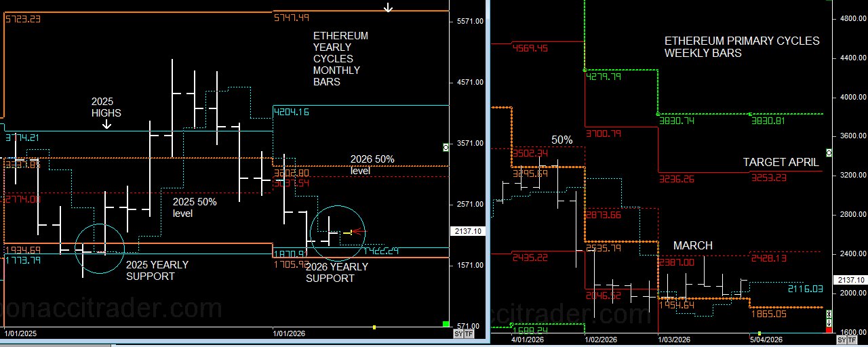Screen dimensions: 868x347
Task: Click the 3600.00 axis value
Action: click(854, 136)
